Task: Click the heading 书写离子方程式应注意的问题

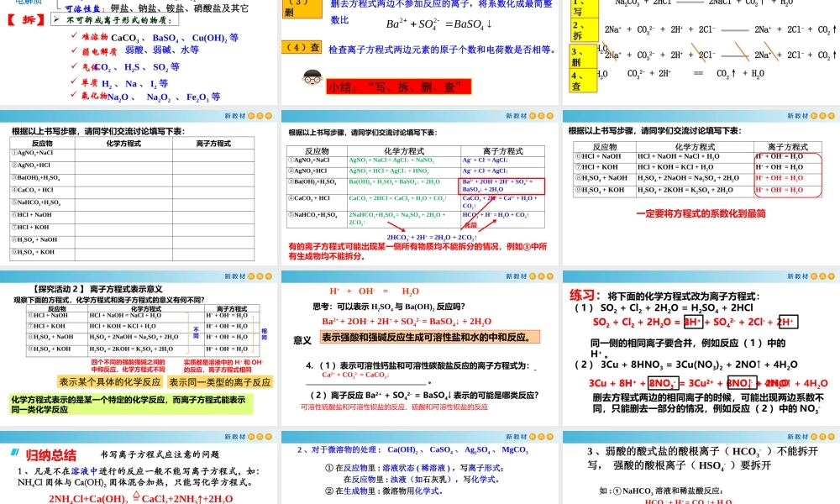Action: [x=160, y=454]
